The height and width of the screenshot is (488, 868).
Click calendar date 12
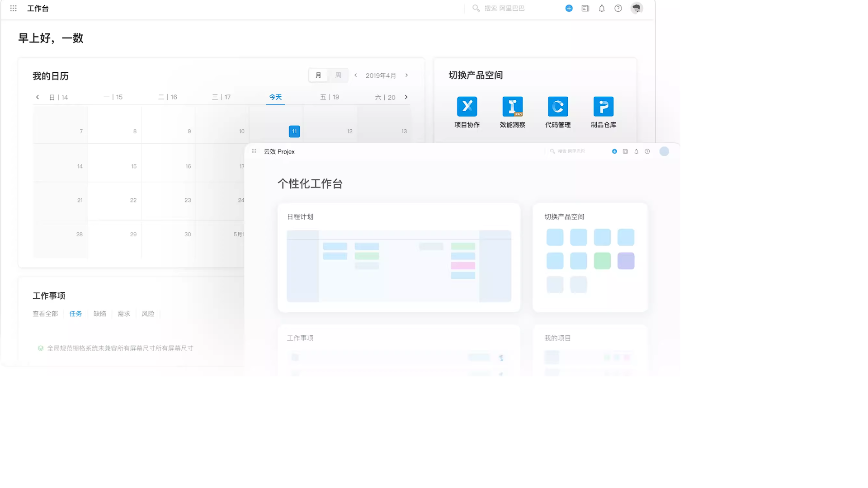(x=349, y=131)
